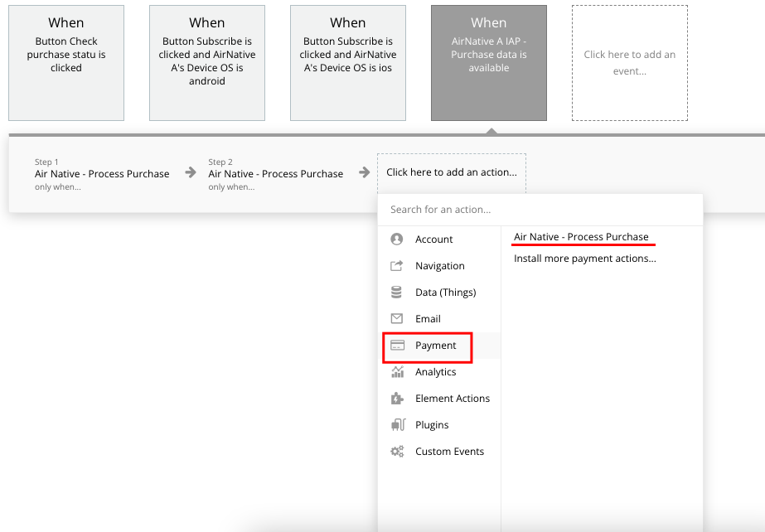
Task: Click here to add an action box
Action: 451,172
